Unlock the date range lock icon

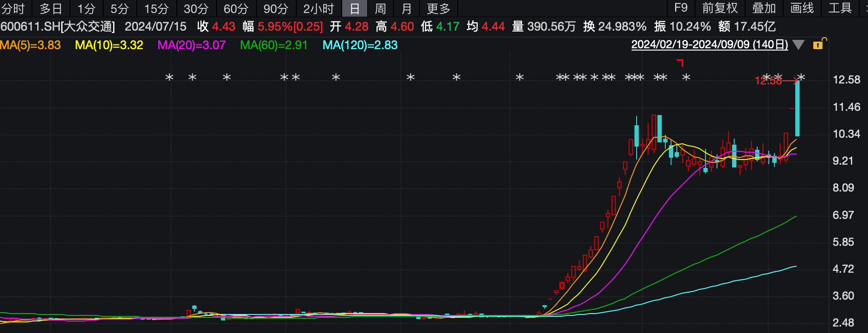click(819, 44)
